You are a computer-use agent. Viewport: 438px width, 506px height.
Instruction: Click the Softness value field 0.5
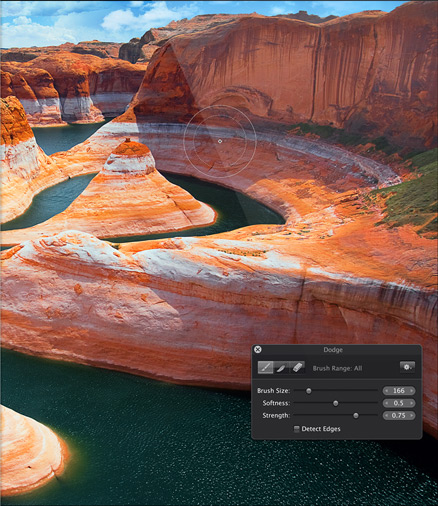399,403
